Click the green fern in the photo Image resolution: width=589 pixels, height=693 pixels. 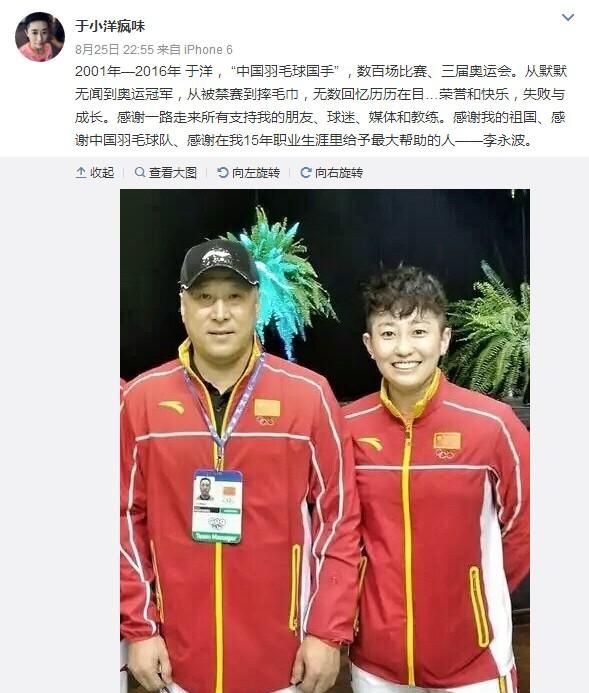pos(488,336)
